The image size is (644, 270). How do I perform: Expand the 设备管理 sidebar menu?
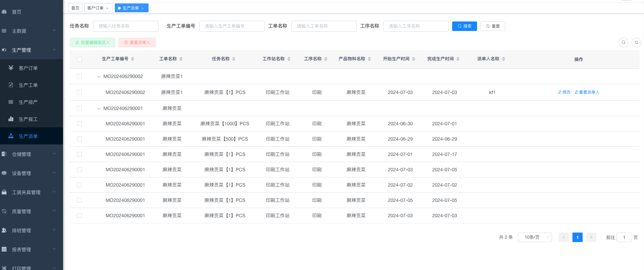pyautogui.click(x=54, y=173)
